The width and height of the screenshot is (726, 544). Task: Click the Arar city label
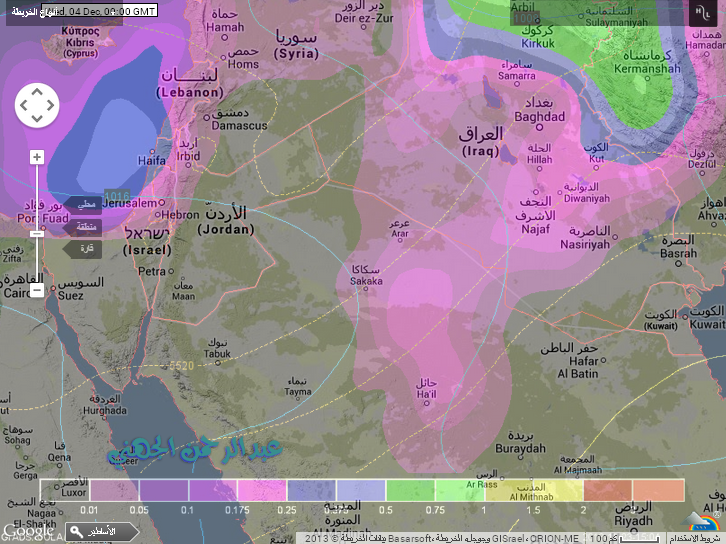coord(400,233)
